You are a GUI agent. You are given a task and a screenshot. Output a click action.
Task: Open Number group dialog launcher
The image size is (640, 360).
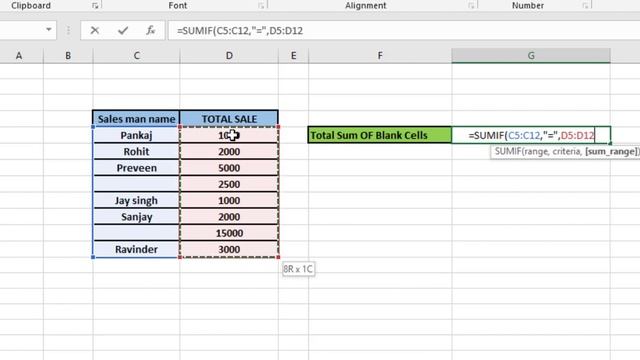[585, 5]
